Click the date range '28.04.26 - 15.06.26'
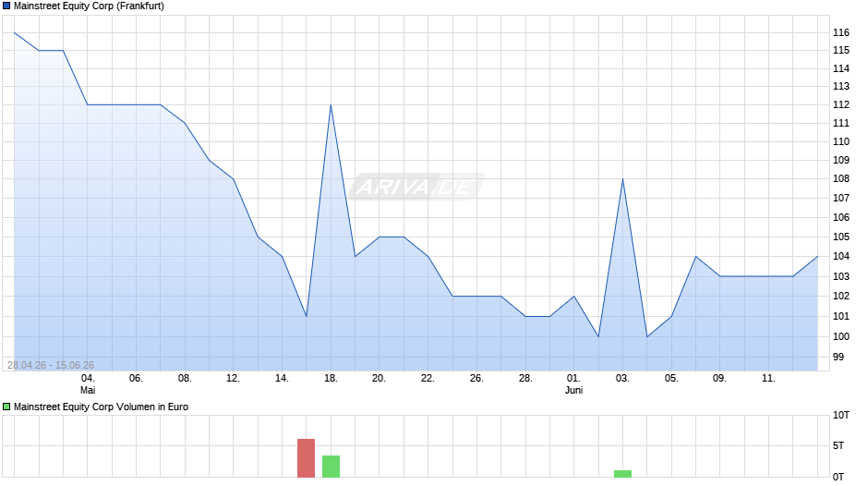The image size is (868, 486). tap(51, 365)
